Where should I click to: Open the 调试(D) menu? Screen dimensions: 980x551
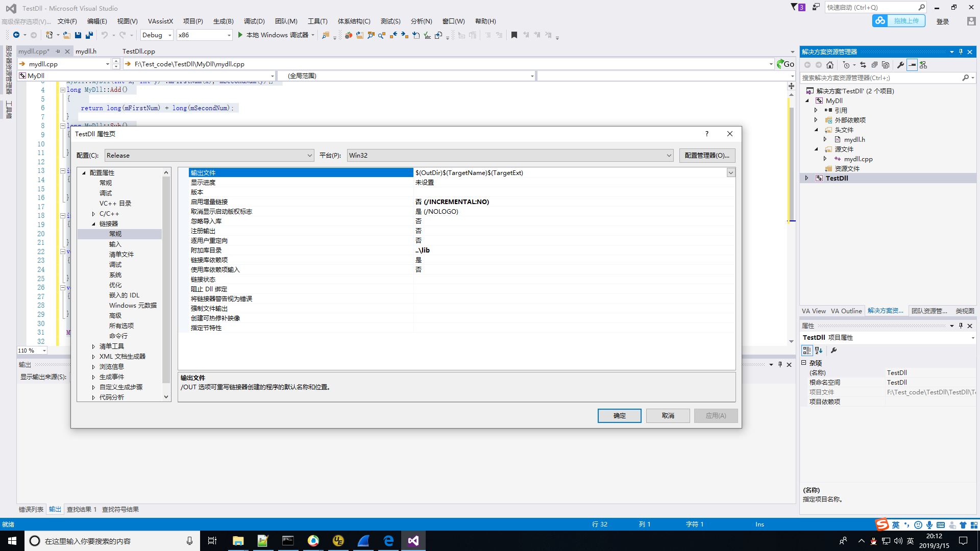pos(254,21)
